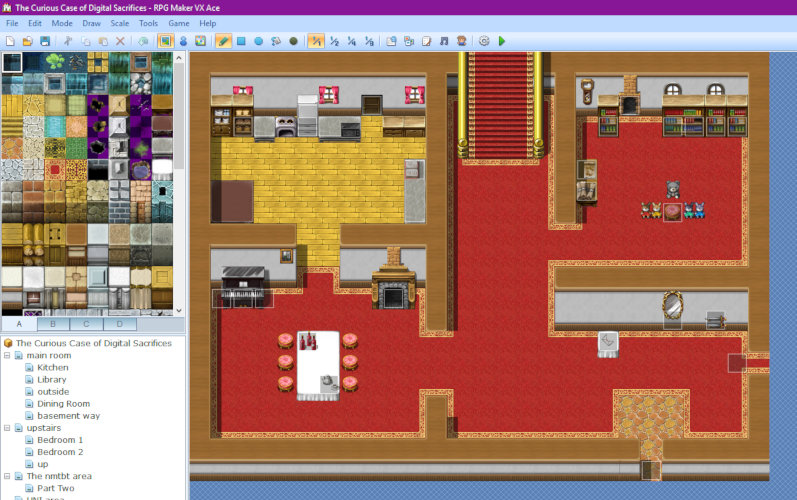Open the Database icon
The image size is (797, 500).
(x=391, y=41)
